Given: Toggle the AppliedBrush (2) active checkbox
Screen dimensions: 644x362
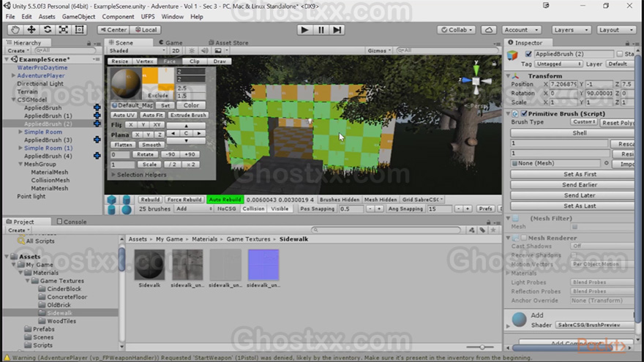Looking at the screenshot, I should point(528,54).
